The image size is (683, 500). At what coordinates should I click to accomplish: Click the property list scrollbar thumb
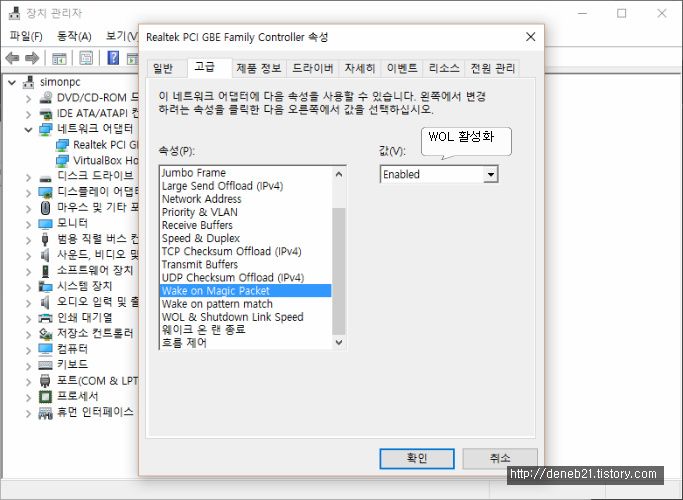click(x=339, y=271)
